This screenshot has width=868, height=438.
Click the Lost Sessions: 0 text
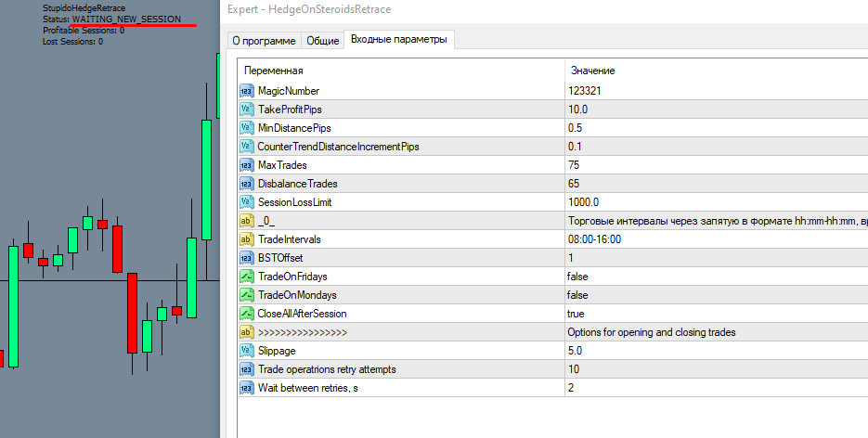point(72,42)
